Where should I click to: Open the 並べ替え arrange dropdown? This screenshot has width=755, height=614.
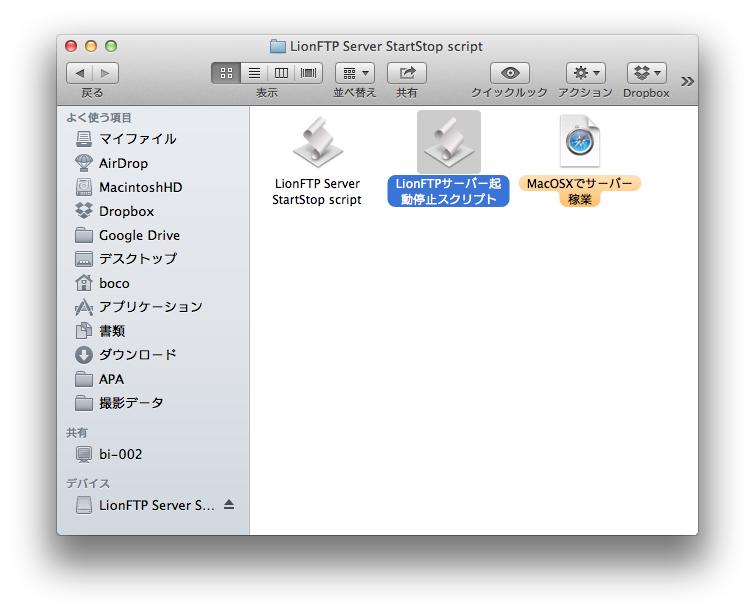(355, 73)
